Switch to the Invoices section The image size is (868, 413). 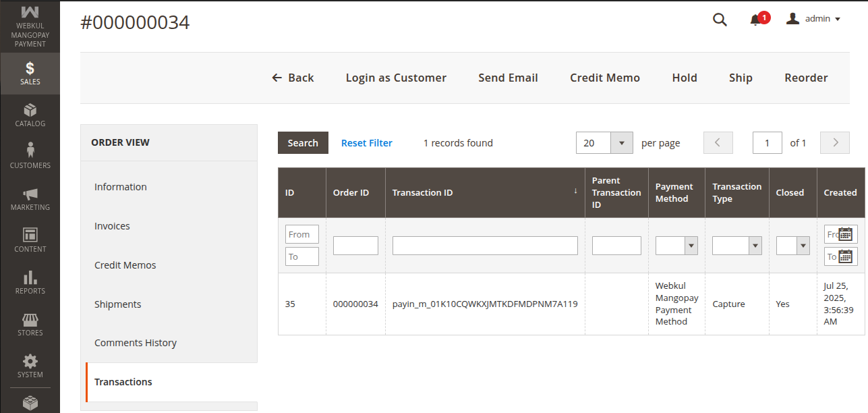pos(112,225)
